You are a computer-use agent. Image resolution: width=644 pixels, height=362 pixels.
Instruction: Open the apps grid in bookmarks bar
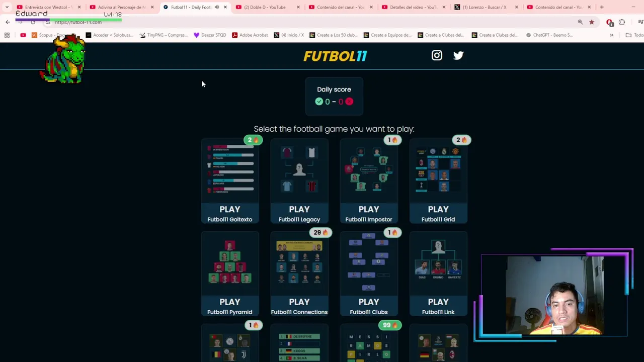tap(7, 35)
